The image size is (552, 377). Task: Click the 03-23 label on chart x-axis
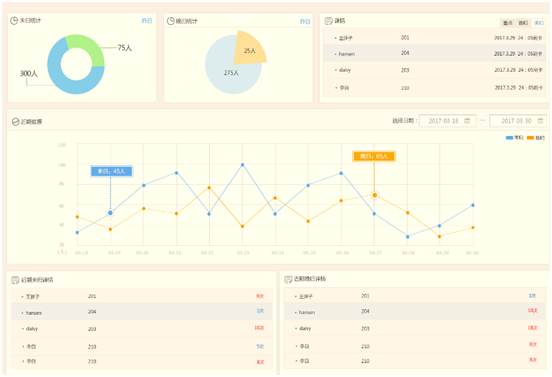coord(243,253)
